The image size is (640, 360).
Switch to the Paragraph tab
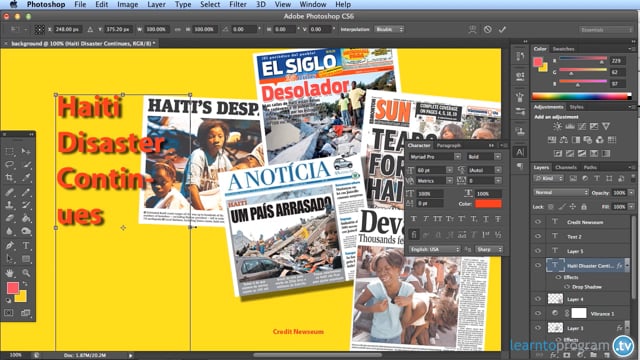coord(449,145)
